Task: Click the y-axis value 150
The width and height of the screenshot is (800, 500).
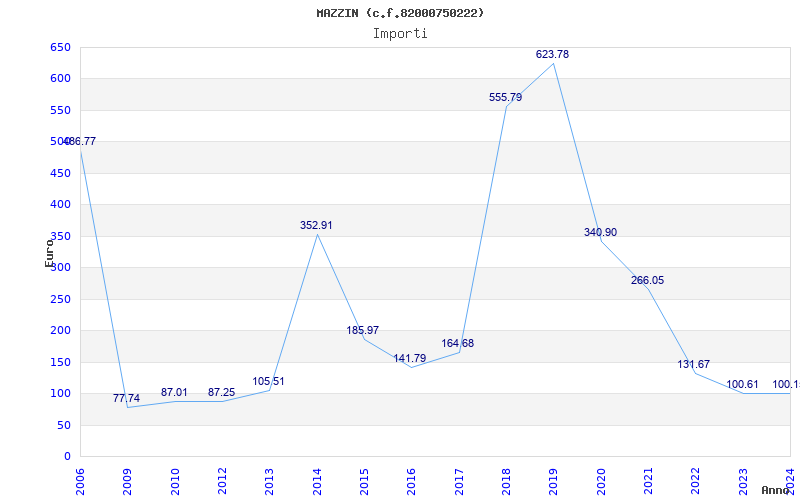Action: [x=60, y=362]
